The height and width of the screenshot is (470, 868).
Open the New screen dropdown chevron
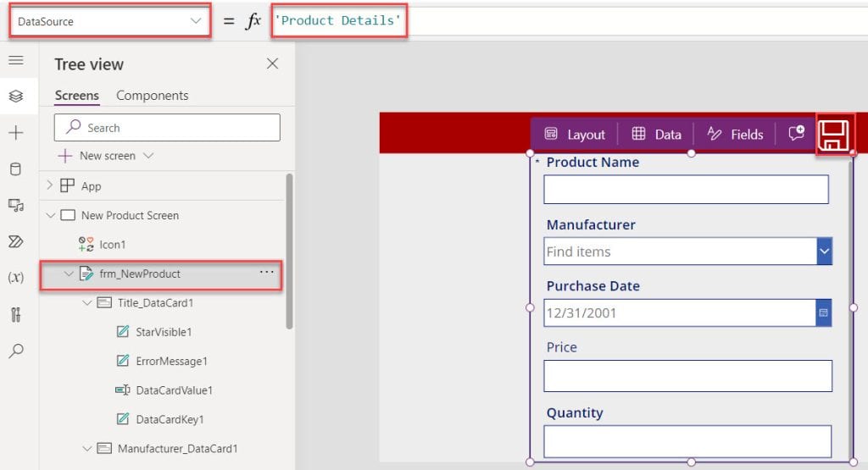148,156
